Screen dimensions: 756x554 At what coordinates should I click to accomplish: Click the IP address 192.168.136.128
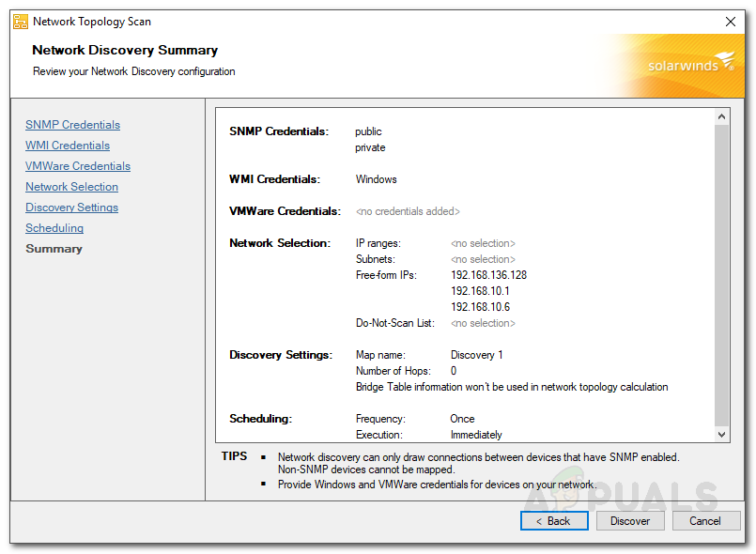489,275
